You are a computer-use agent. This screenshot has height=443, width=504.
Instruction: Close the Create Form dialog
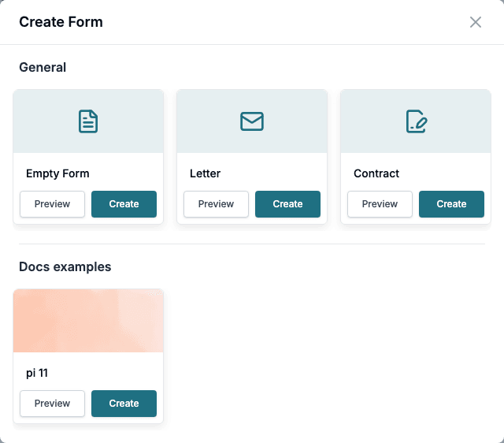tap(476, 22)
